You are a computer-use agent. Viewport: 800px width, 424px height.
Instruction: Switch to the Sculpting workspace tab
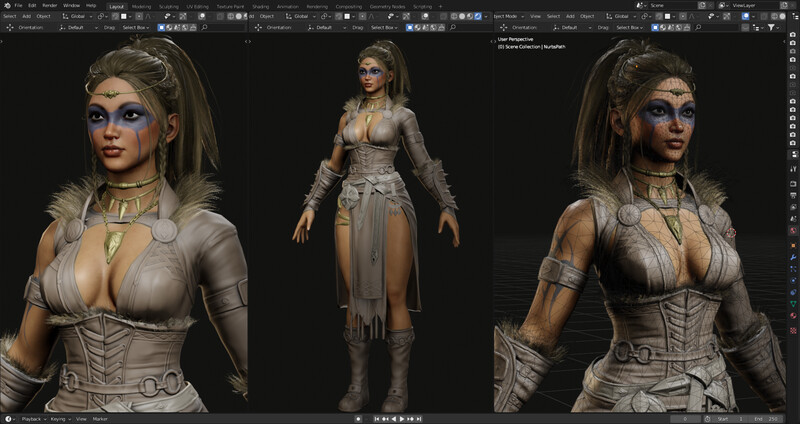(x=168, y=7)
